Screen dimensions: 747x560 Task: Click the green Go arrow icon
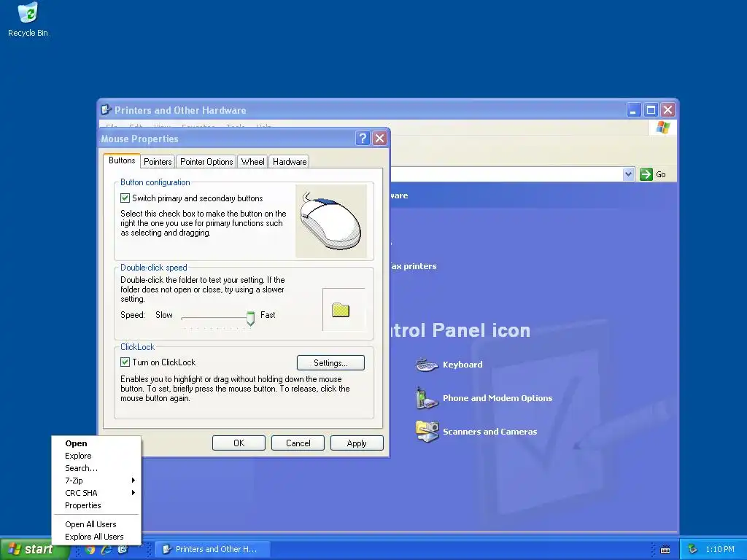click(646, 174)
